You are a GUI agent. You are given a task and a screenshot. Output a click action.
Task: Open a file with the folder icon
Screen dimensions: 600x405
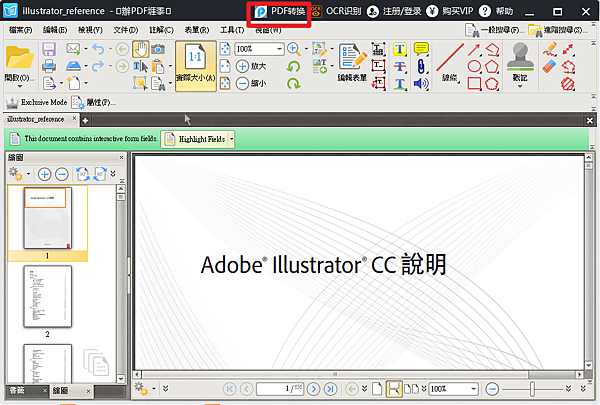coord(19,58)
